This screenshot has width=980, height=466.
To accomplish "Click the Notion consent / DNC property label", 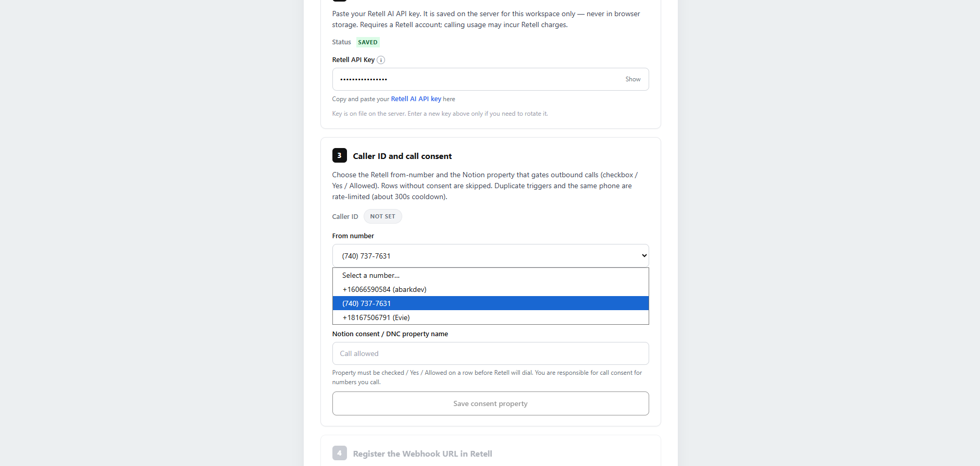I will click(x=390, y=334).
